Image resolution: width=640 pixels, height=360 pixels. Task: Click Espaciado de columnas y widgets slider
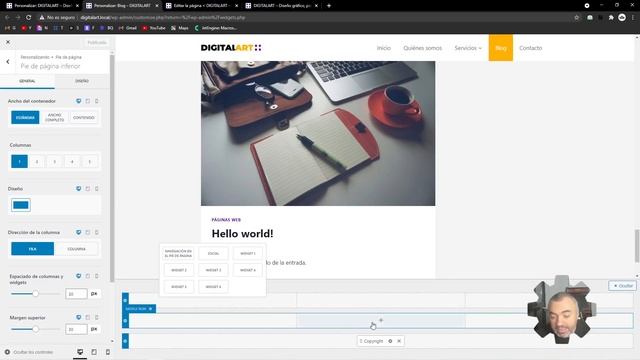(36, 293)
